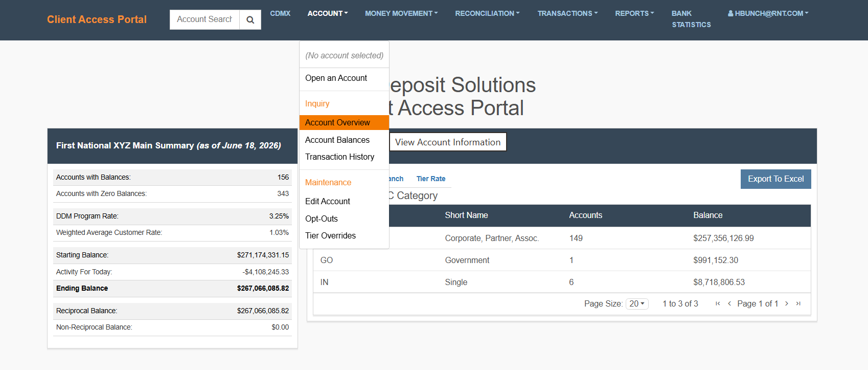The height and width of the screenshot is (370, 868).
Task: Sort by the Short Name column header
Action: pos(466,215)
